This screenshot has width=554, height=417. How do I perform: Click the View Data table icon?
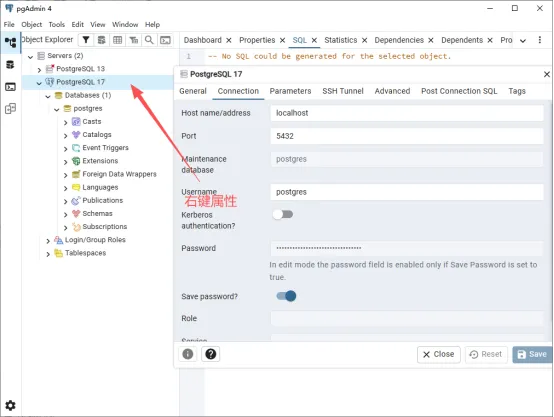(x=118, y=40)
